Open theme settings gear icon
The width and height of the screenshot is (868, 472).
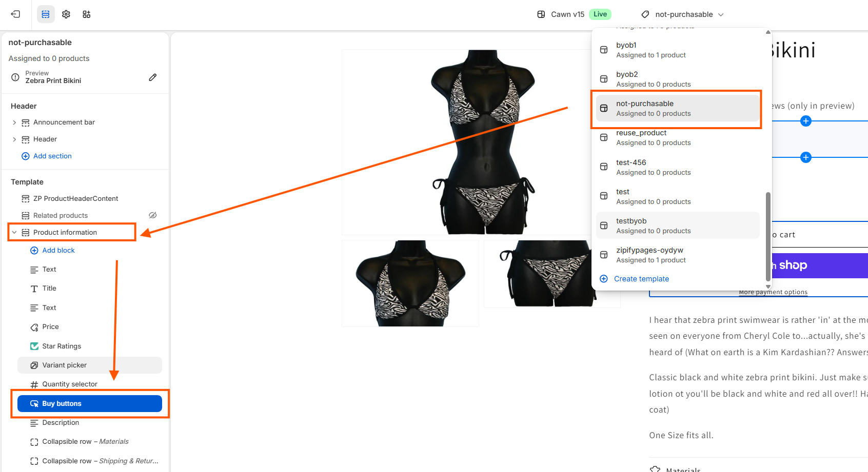point(66,14)
